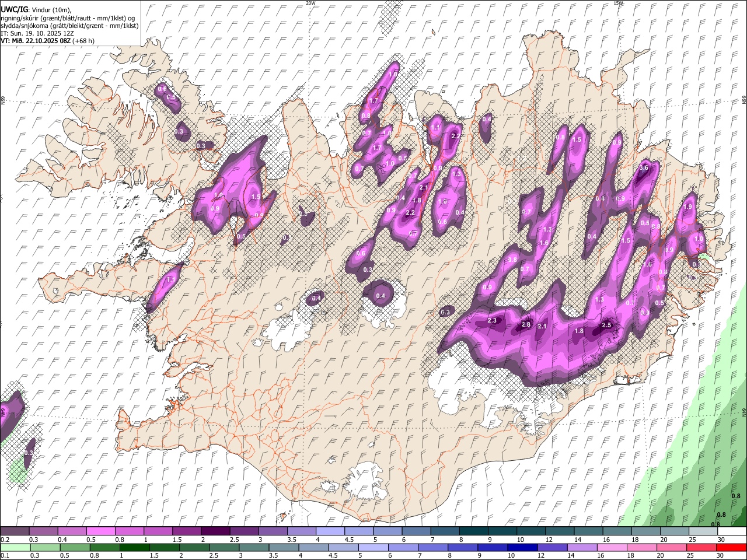
Task: Select the 'IT: Sun. 19. 10. 2025 12Z' line
Action: coord(37,33)
